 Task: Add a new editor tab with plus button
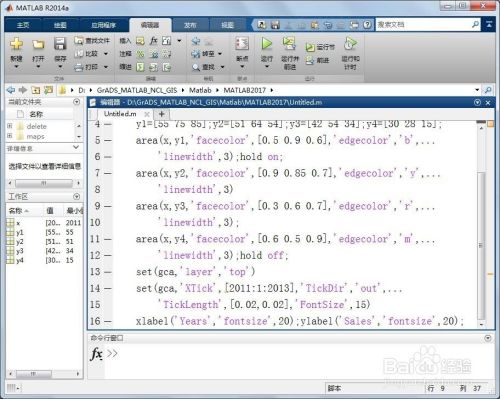click(162, 114)
